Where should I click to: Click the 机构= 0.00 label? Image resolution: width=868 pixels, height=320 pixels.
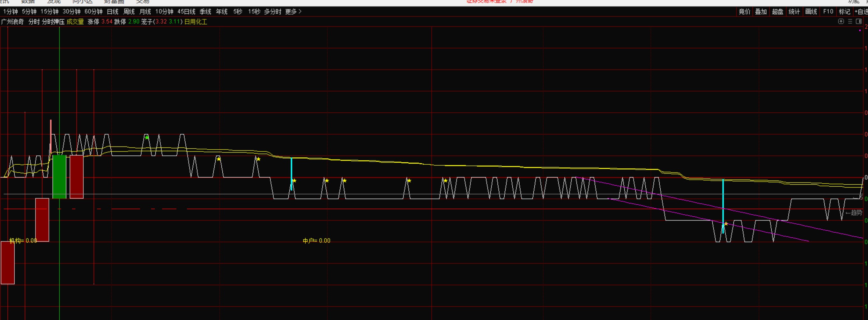pyautogui.click(x=23, y=241)
